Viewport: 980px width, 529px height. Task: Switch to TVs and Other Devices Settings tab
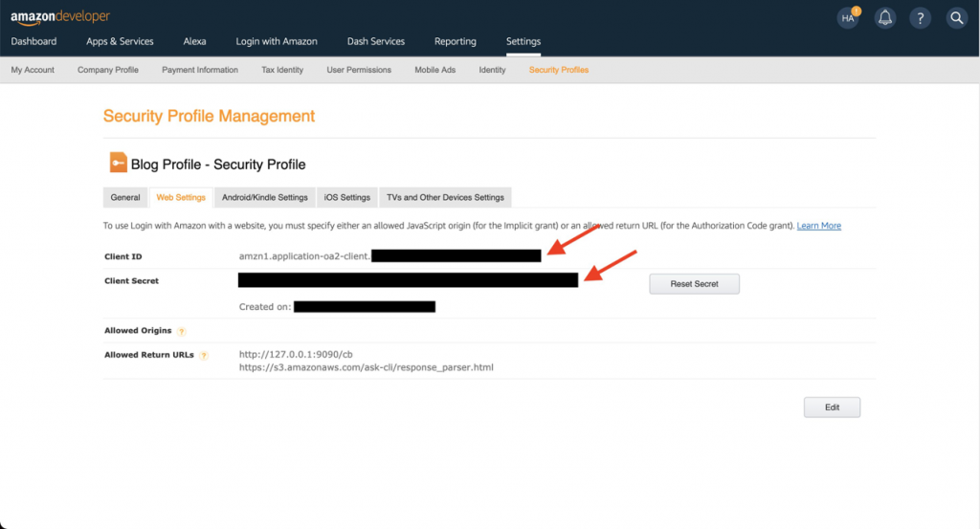(x=445, y=197)
